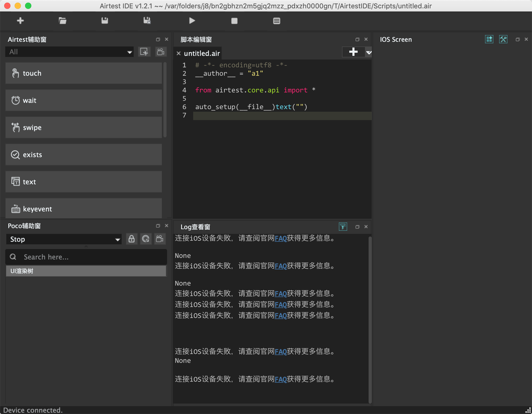Open the All filter dropdown in Airtest辅助窗
Screen dimensions: 532x414
point(69,52)
